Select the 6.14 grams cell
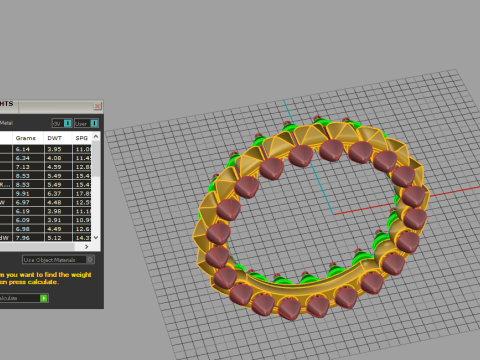The height and width of the screenshot is (360, 480). [28, 149]
